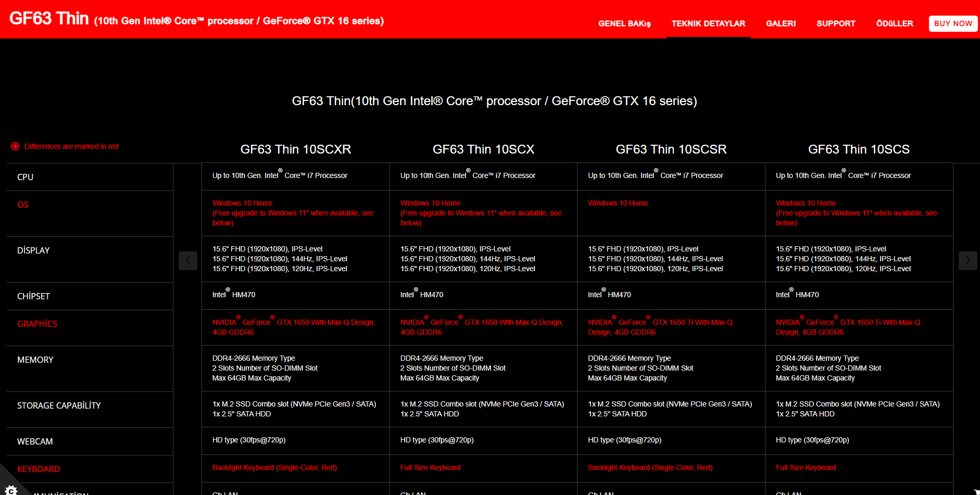Go to the GALERI tab
Image resolution: width=980 pixels, height=495 pixels.
pyautogui.click(x=781, y=23)
